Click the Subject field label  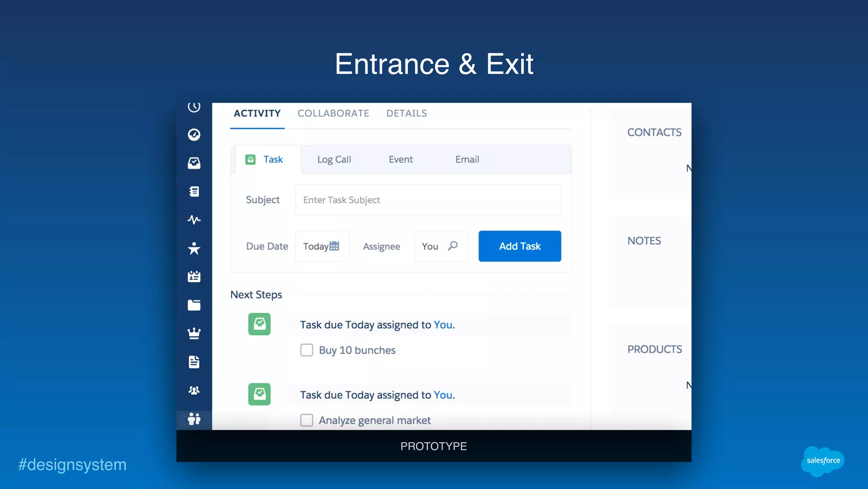pos(263,200)
